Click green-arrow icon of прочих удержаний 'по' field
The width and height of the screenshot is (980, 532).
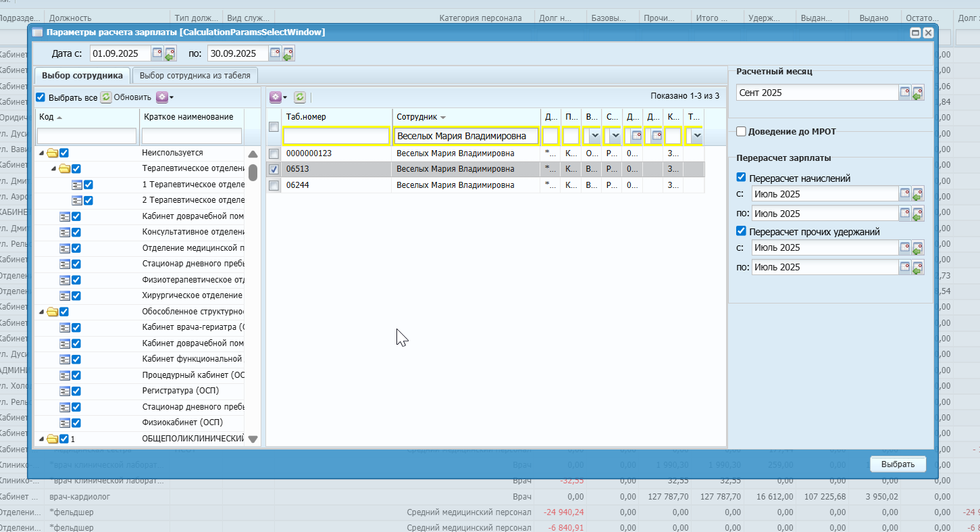click(x=918, y=267)
